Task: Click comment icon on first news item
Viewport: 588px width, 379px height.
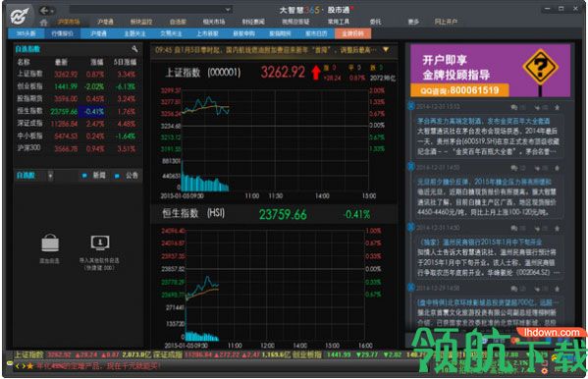Action: point(514,108)
